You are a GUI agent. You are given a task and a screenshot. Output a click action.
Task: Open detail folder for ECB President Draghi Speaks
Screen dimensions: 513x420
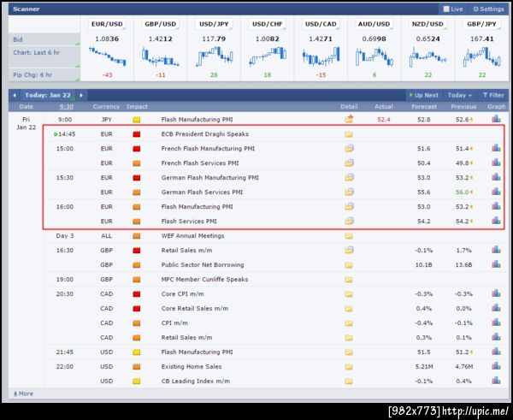pos(349,134)
